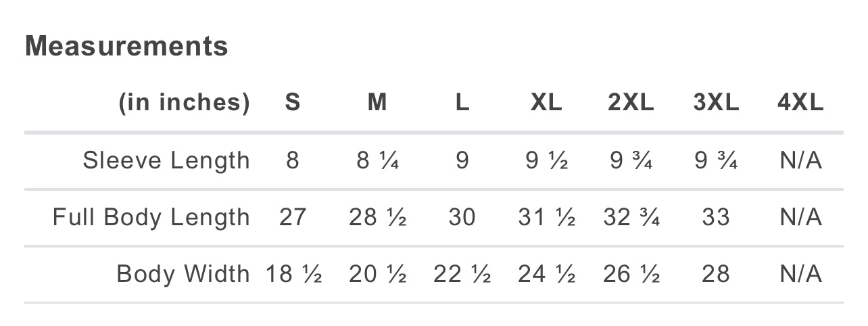The image size is (868, 326).
Task: Click Sleeve Length value for size S
Action: click(x=292, y=161)
